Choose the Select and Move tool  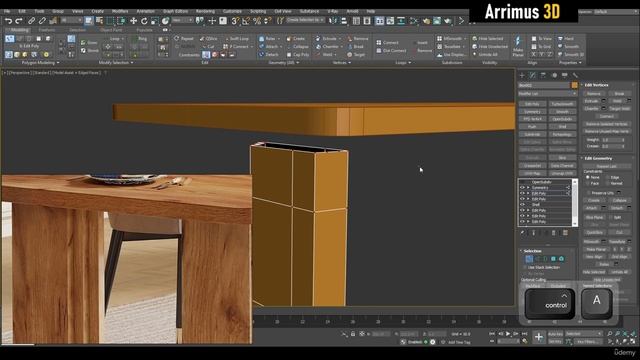click(x=133, y=20)
